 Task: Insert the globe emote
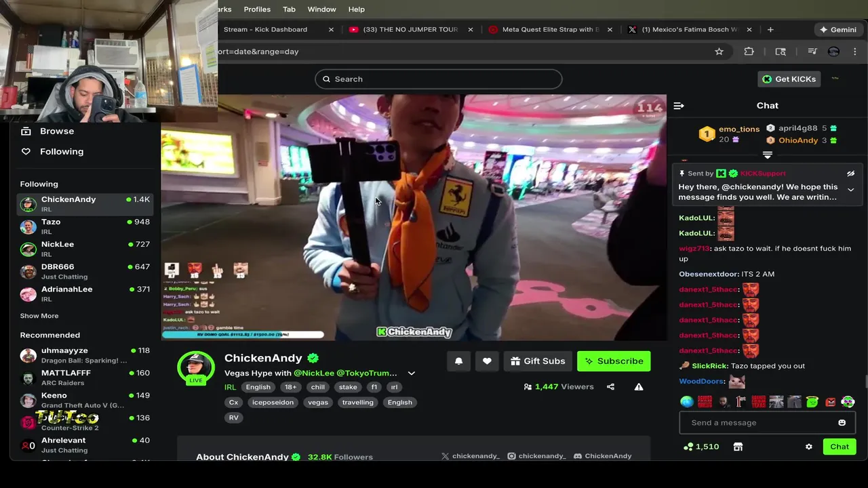click(x=687, y=402)
